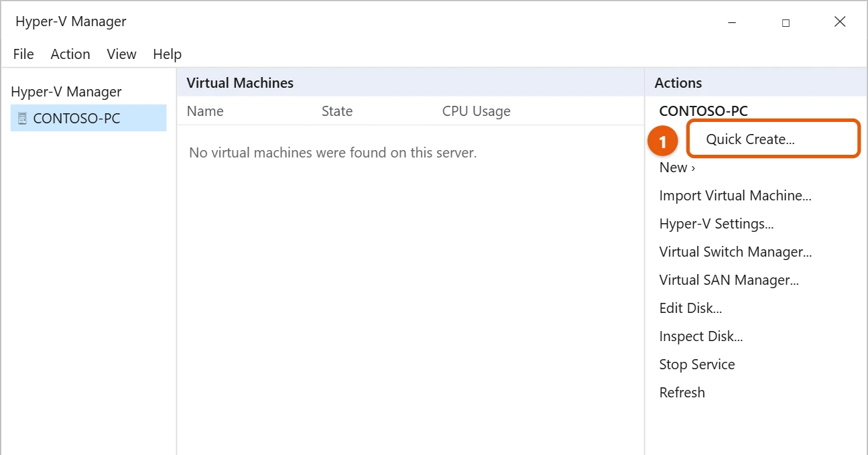868x455 pixels.
Task: Sort by the Name column header
Action: [x=205, y=111]
